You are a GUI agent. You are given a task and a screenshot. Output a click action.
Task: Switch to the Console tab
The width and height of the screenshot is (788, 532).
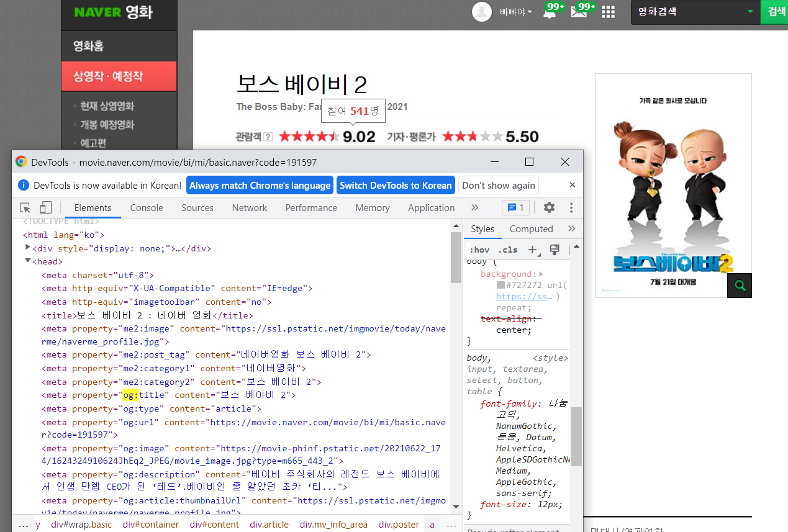147,208
